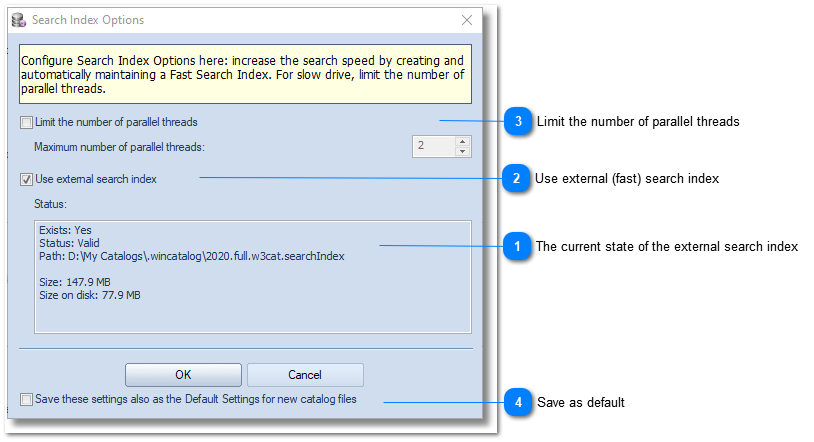Screen dimensions: 814x442
Task: Check Save these settings as Default Settings
Action: point(26,399)
